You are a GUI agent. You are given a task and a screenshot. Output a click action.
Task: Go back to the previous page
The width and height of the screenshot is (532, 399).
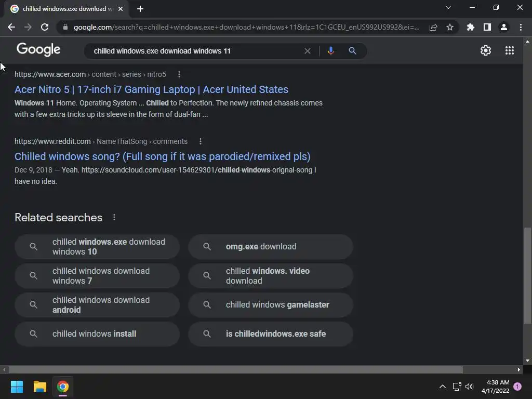point(11,27)
